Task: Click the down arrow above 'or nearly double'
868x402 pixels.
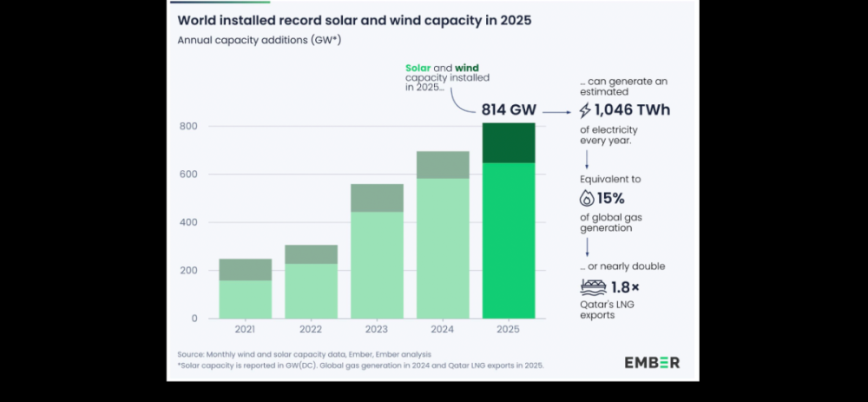Action: coord(586,247)
